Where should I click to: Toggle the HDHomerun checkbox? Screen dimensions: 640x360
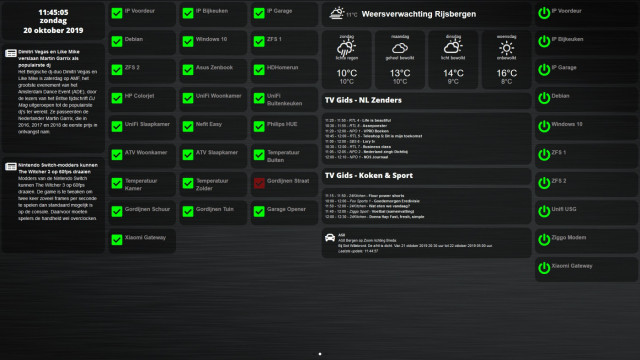259,70
